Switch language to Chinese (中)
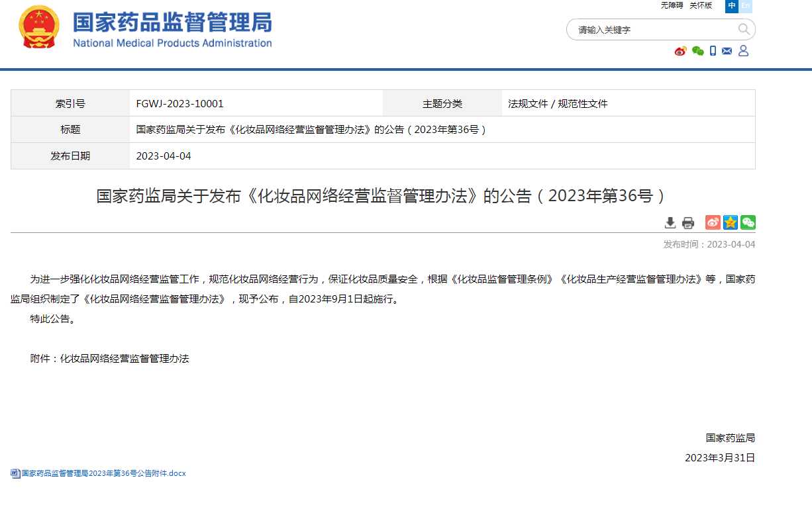This screenshot has height=507, width=812. click(732, 6)
